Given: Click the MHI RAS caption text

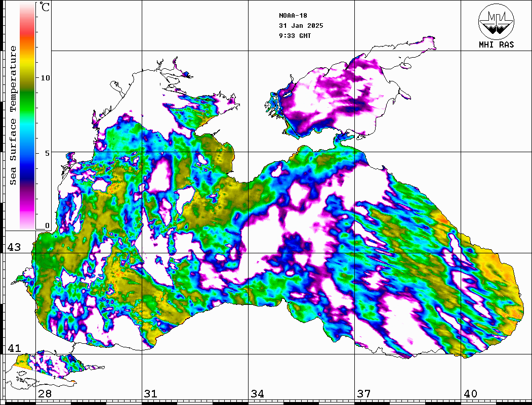Looking at the screenshot, I should (497, 44).
